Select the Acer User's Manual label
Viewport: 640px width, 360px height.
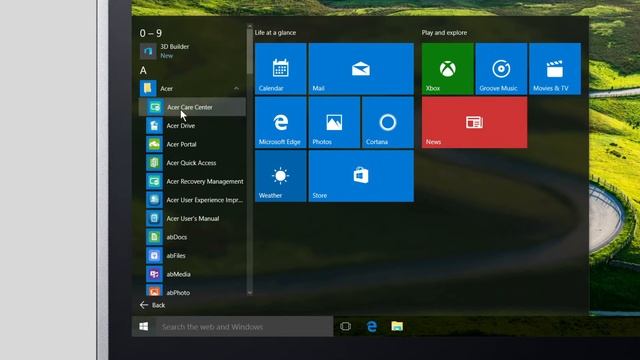tap(193, 218)
